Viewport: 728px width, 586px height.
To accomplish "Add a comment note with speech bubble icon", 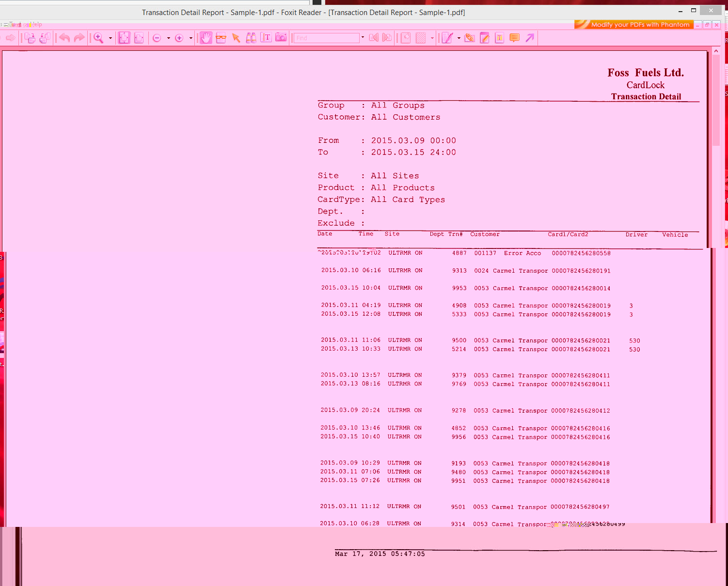I will (515, 38).
